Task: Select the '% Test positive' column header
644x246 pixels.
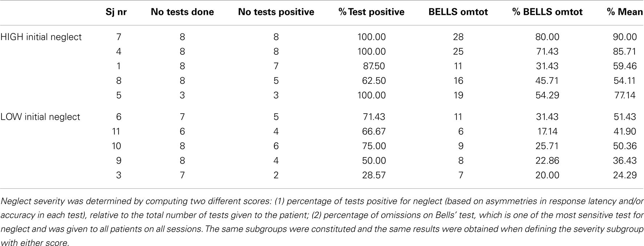Action: pyautogui.click(x=371, y=12)
